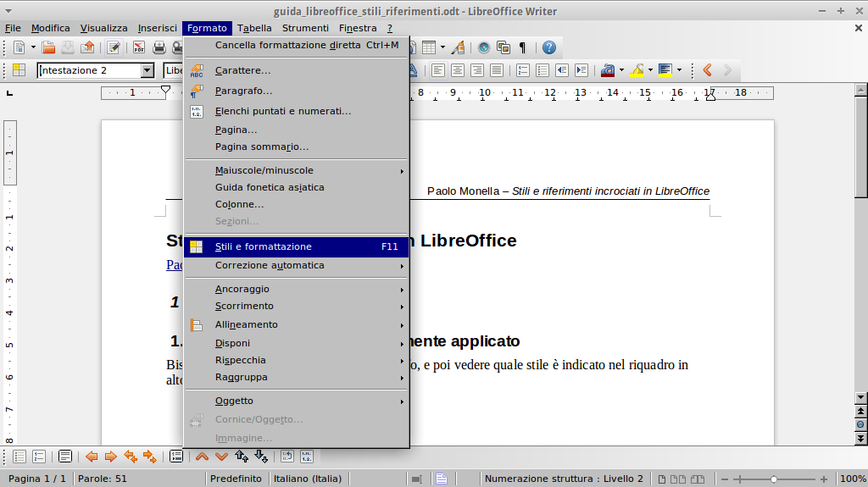The image size is (868, 487).
Task: Open the folder icon to open a file
Action: tap(48, 47)
